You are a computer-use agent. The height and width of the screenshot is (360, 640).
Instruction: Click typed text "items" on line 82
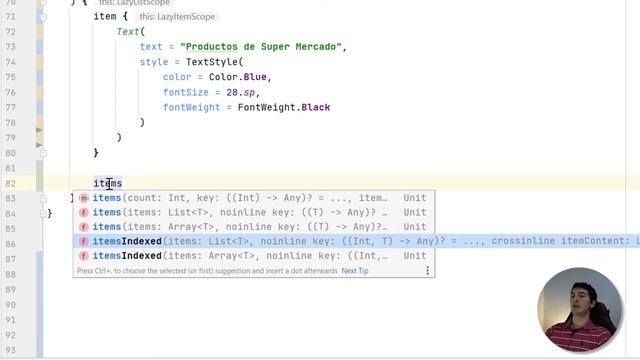108,183
